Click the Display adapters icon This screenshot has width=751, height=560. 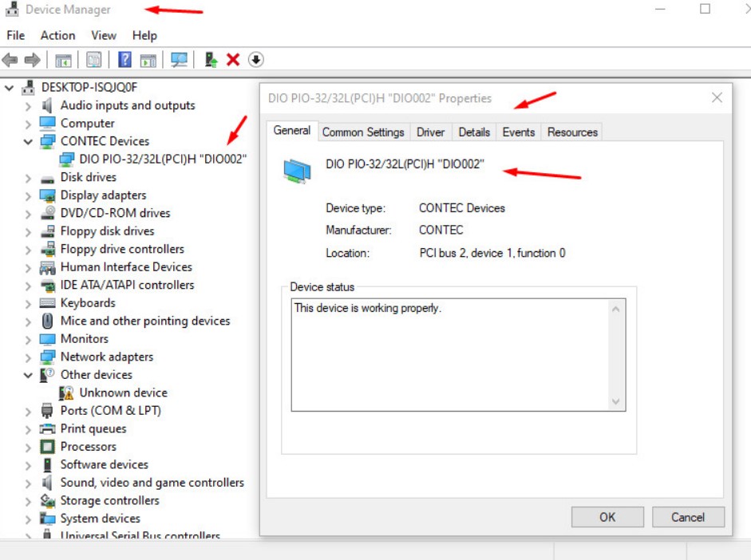click(x=47, y=195)
